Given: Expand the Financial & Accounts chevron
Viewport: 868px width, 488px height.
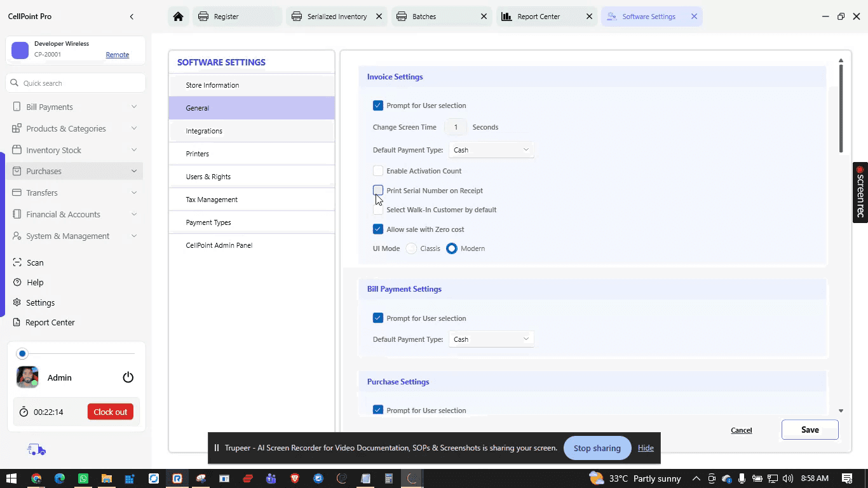Looking at the screenshot, I should click(x=134, y=214).
